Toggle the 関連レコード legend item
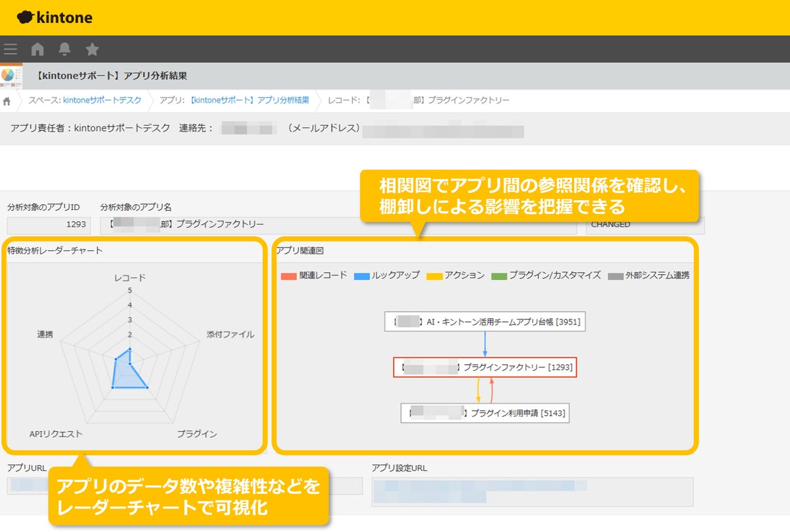This screenshot has width=790, height=532. pyautogui.click(x=314, y=275)
